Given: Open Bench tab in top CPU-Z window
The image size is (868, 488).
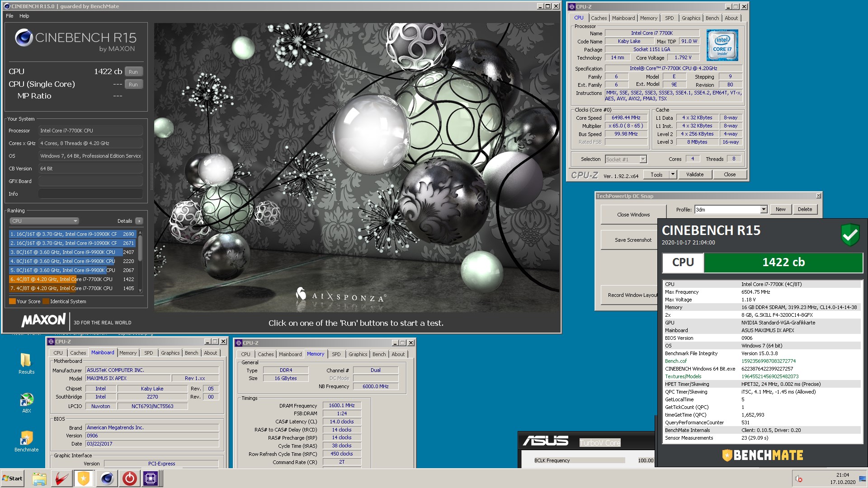Looking at the screenshot, I should (x=712, y=18).
